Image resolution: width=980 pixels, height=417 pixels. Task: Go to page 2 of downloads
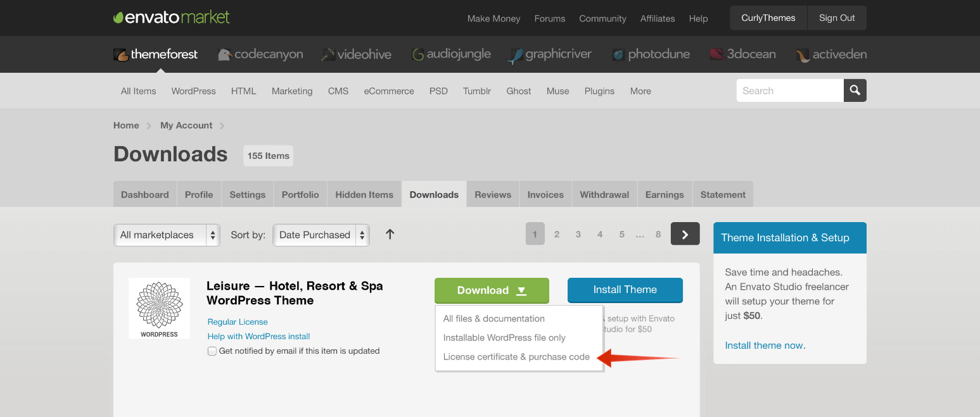[x=557, y=234]
